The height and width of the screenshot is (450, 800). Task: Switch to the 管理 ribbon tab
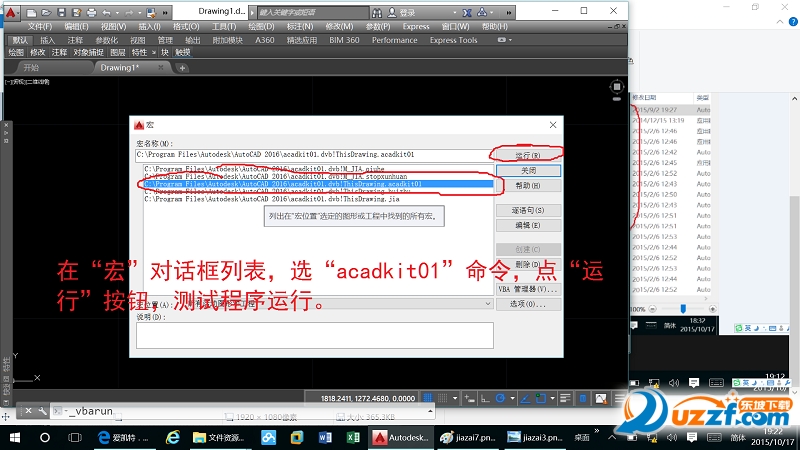point(165,40)
